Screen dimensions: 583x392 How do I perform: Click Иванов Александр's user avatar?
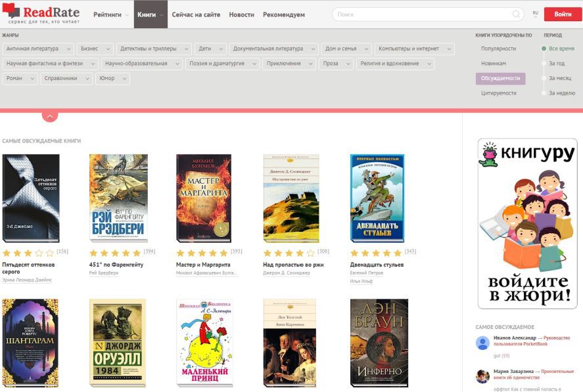point(482,343)
